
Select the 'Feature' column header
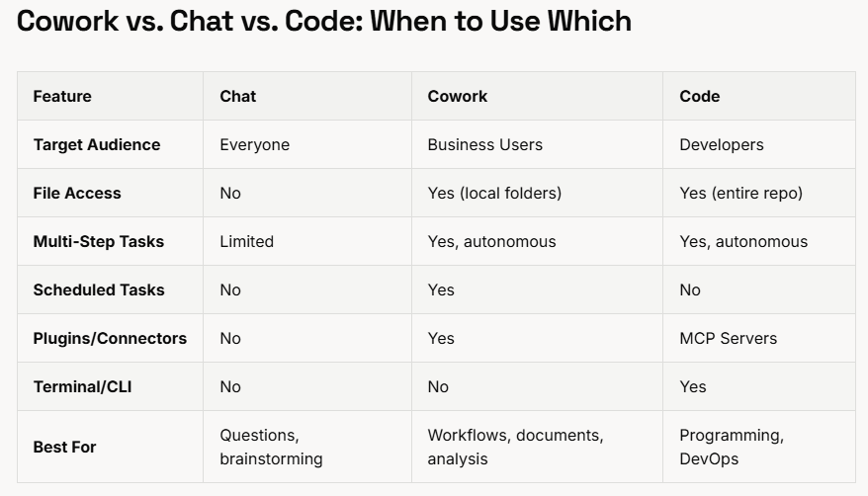[62, 96]
